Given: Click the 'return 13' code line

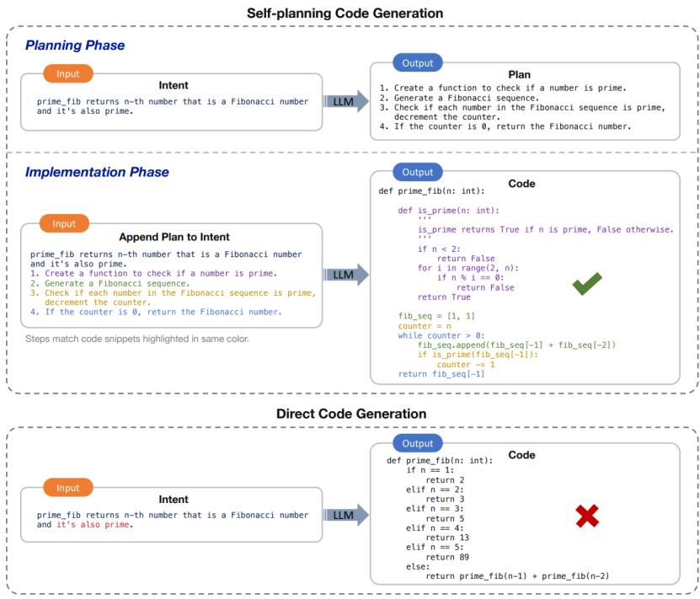Looking at the screenshot, I should (x=447, y=537).
